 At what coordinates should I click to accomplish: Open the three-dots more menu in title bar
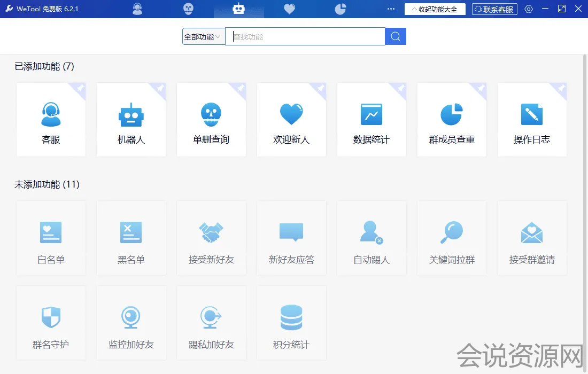391,9
